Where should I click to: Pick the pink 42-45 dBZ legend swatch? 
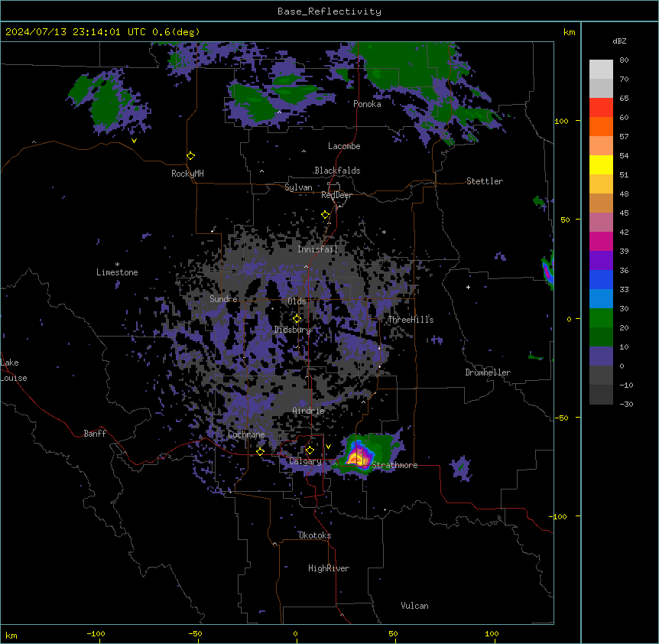[x=601, y=222]
